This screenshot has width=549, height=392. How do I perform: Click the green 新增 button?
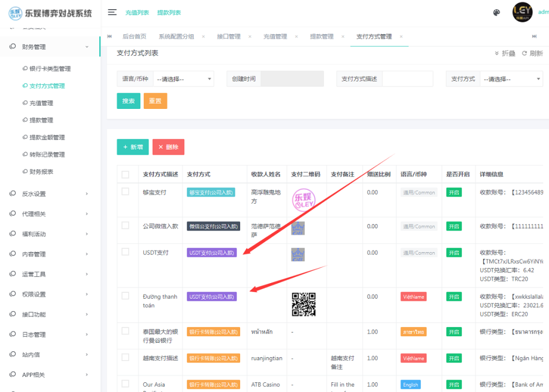(132, 146)
